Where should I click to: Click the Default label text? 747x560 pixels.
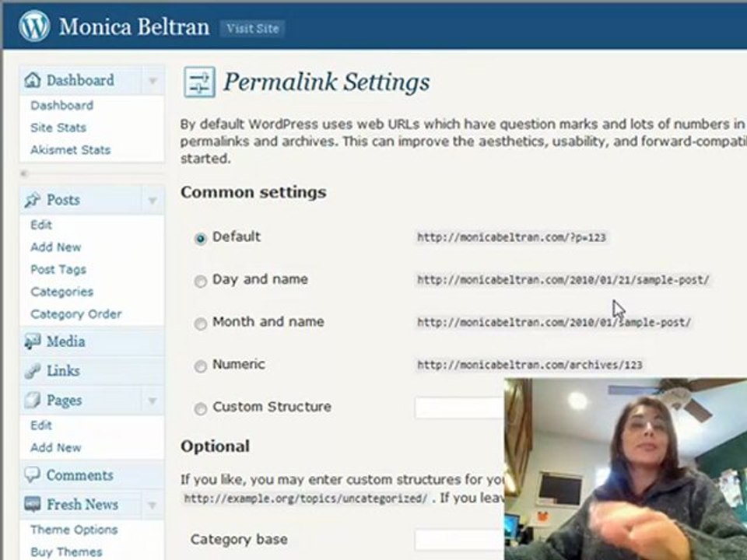pos(237,236)
